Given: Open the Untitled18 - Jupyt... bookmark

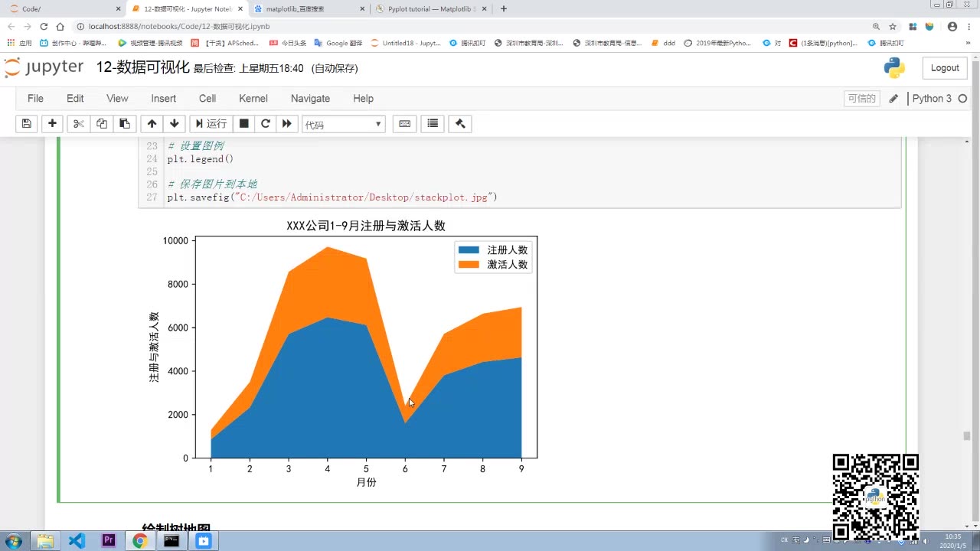Looking at the screenshot, I should click(x=406, y=43).
